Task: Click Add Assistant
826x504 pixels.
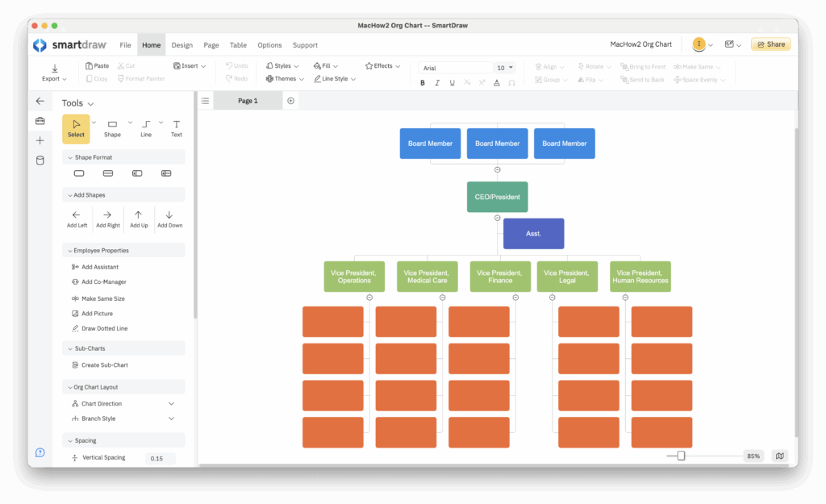Action: pyautogui.click(x=95, y=267)
